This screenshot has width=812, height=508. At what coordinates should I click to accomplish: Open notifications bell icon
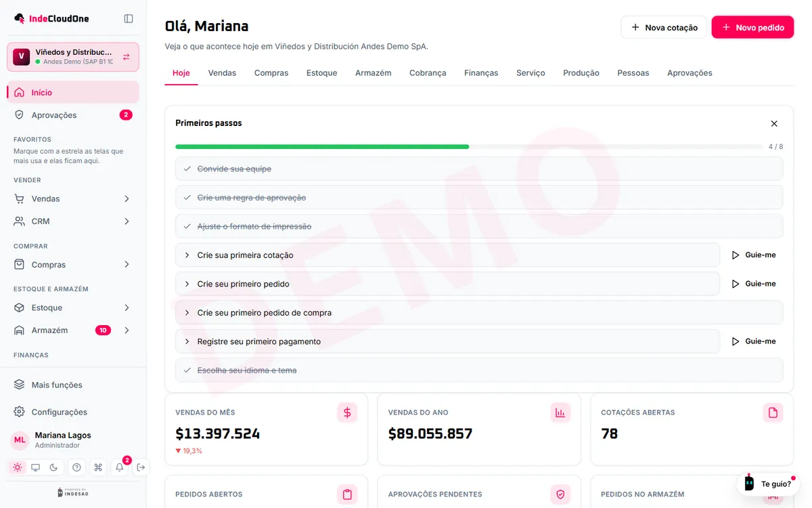pos(120,467)
